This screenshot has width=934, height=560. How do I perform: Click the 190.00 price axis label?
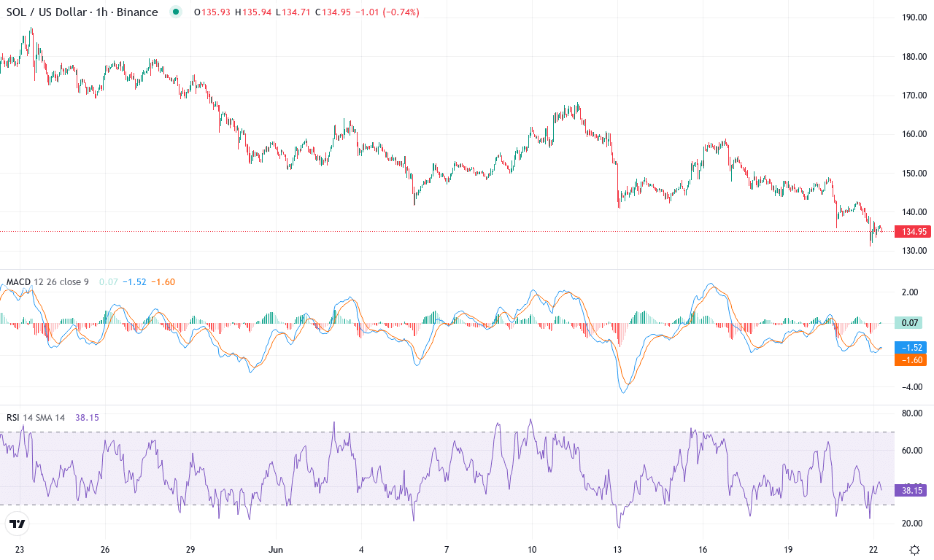(915, 17)
